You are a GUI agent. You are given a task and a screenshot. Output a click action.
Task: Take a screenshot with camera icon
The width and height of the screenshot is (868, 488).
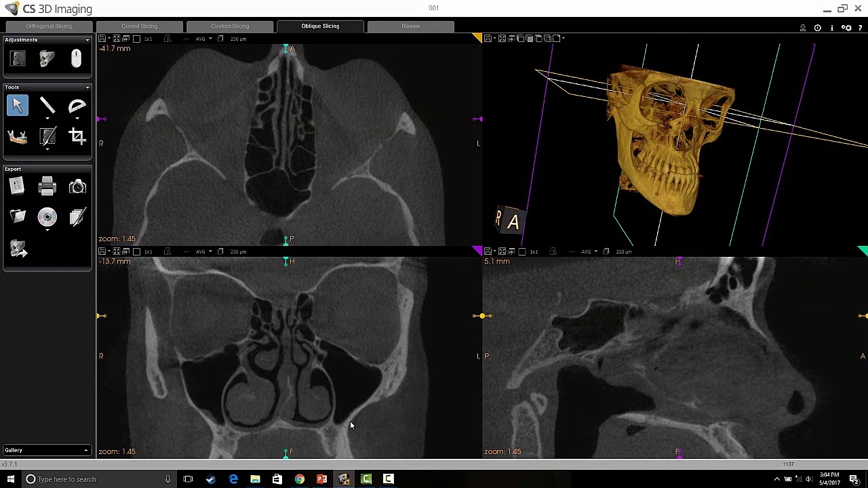[x=77, y=186]
